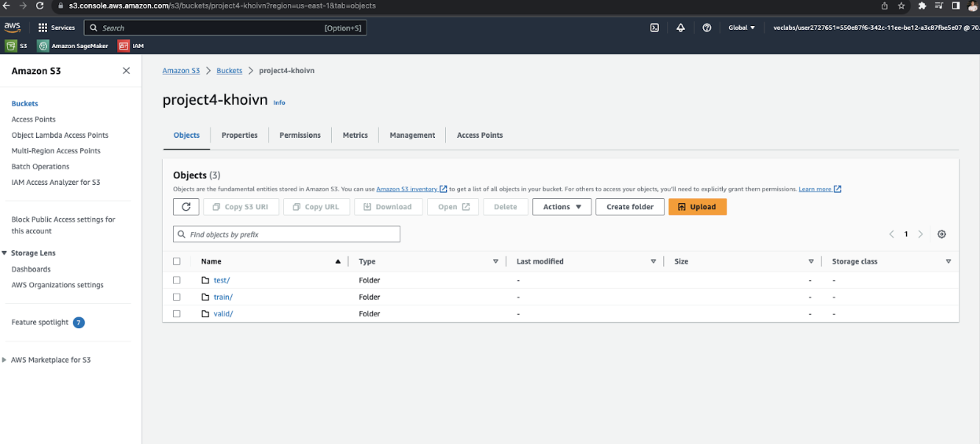The height and width of the screenshot is (447, 980).
Task: Focus the AWS console search box
Action: pyautogui.click(x=225, y=28)
